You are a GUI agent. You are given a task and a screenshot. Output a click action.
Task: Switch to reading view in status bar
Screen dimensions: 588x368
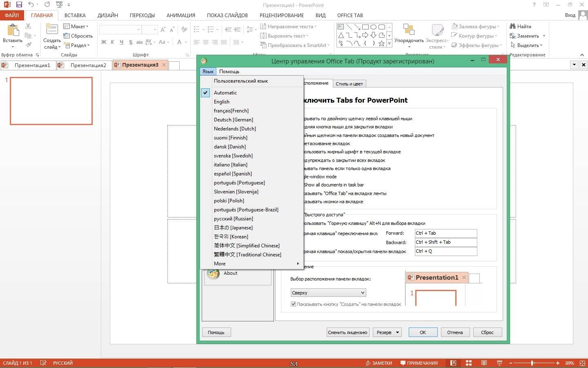tap(484, 363)
